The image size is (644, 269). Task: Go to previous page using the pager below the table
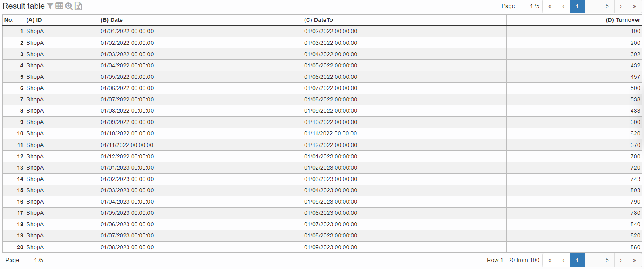pos(563,261)
